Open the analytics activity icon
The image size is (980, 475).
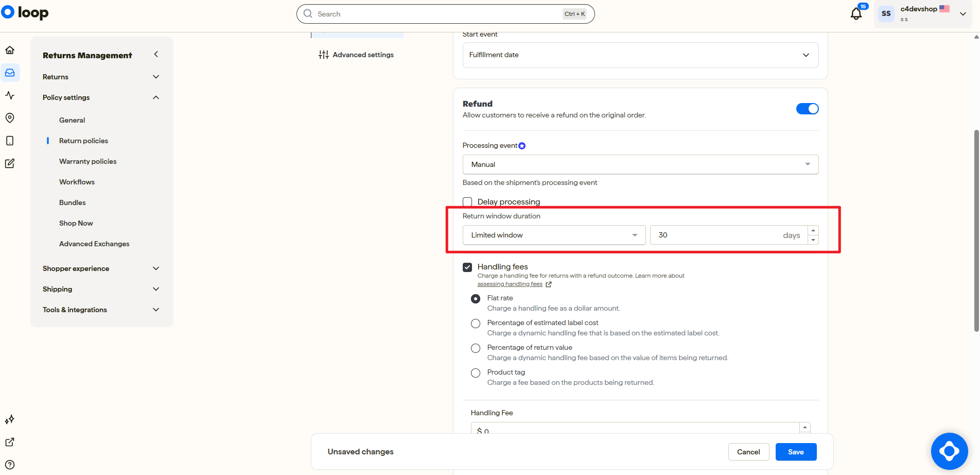click(x=10, y=95)
